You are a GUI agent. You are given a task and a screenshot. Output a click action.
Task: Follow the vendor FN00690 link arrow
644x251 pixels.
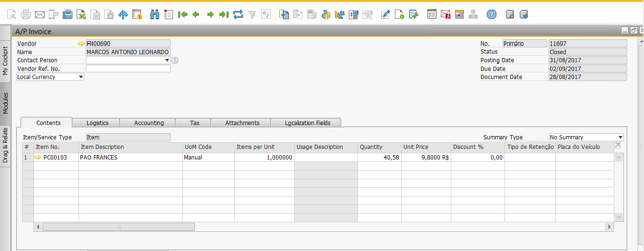(x=81, y=44)
